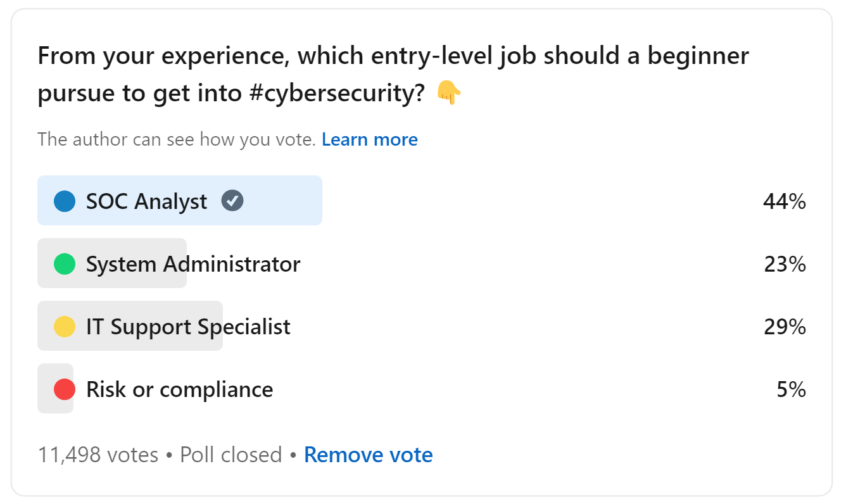Click the checkmark icon beside SOC Analyst
The image size is (846, 504).
point(232,201)
